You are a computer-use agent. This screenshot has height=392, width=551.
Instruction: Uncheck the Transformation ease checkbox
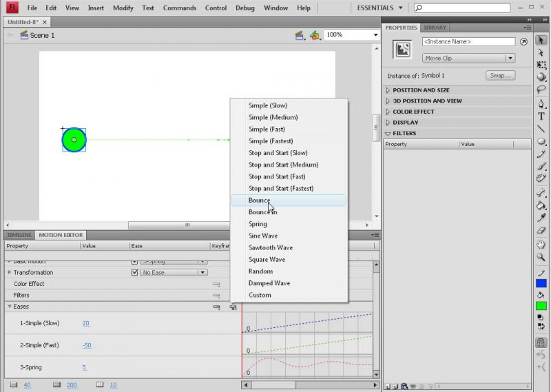(x=135, y=272)
